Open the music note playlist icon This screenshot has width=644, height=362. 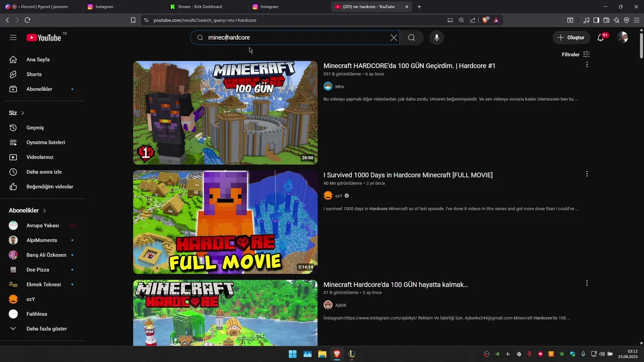tap(586, 20)
